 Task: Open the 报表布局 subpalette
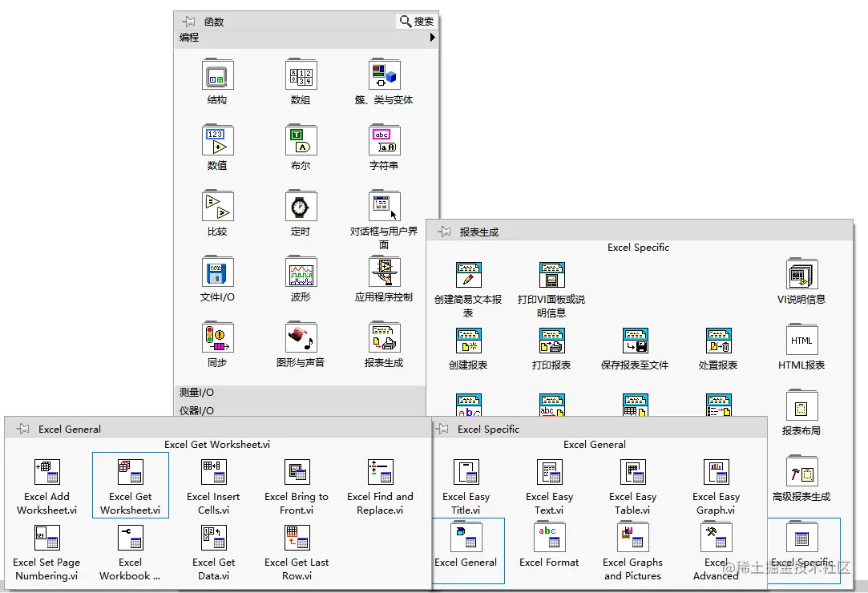click(801, 405)
